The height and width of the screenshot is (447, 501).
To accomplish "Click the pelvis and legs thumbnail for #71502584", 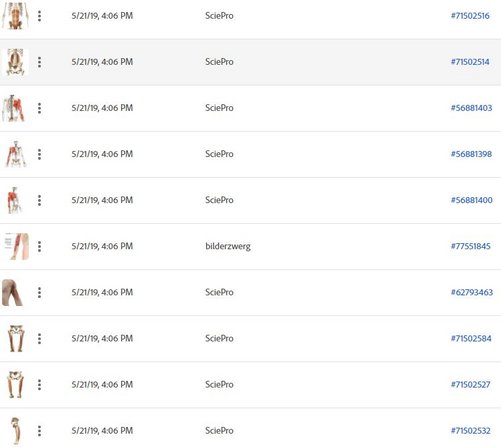I will pyautogui.click(x=16, y=339).
